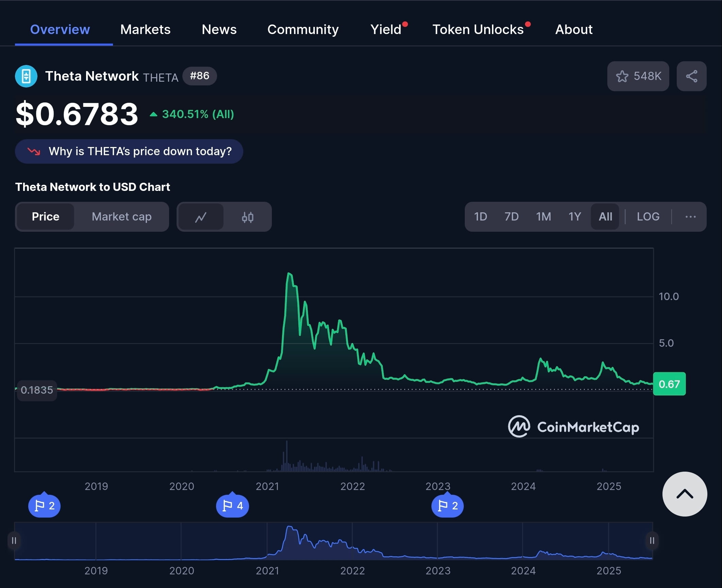Click the Theta Network logo icon
The image size is (722, 588).
[x=26, y=76]
